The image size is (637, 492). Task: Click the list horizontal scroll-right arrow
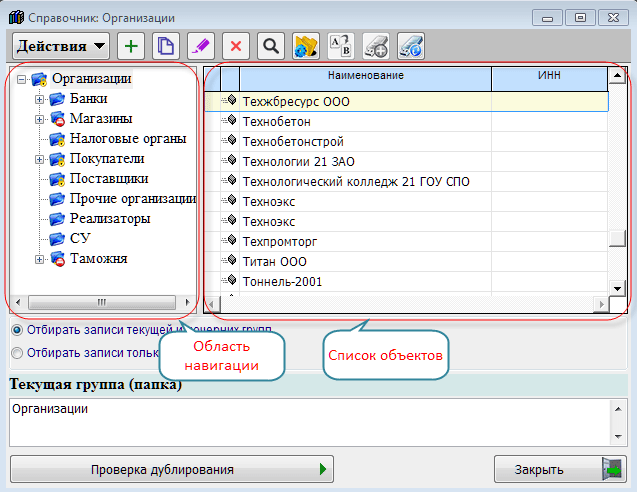click(601, 304)
